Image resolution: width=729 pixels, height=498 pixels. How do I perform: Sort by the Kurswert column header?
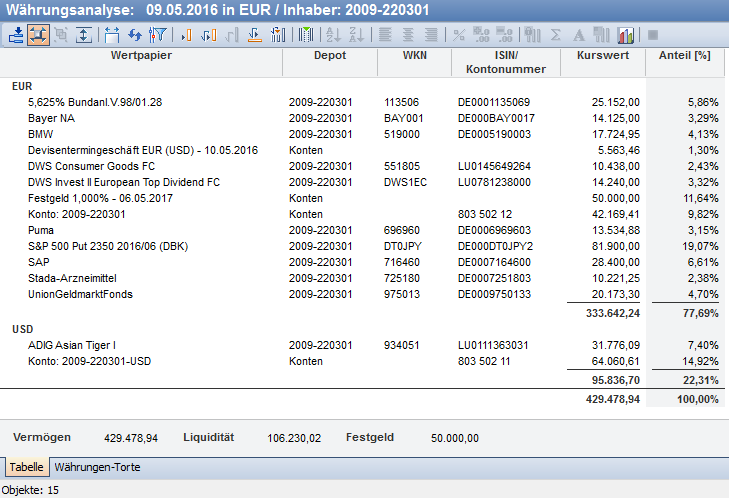pos(603,55)
